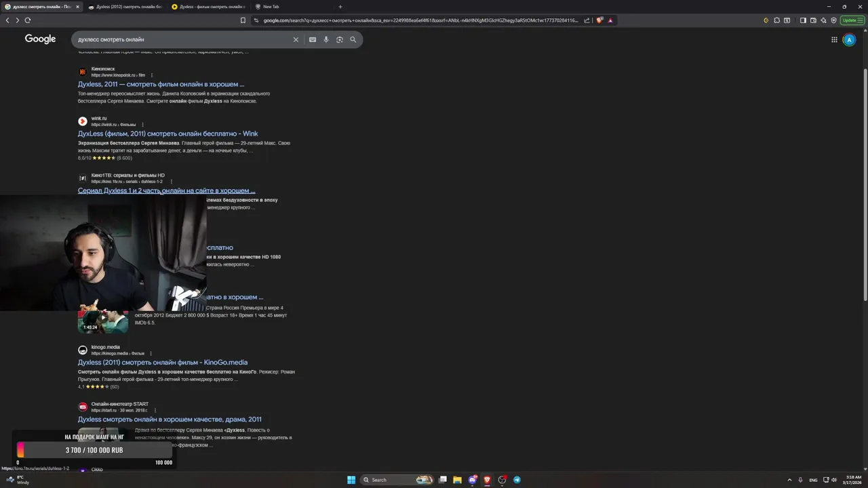Click the taskbar microphone tray icon
The height and width of the screenshot is (488, 868).
tap(800, 480)
